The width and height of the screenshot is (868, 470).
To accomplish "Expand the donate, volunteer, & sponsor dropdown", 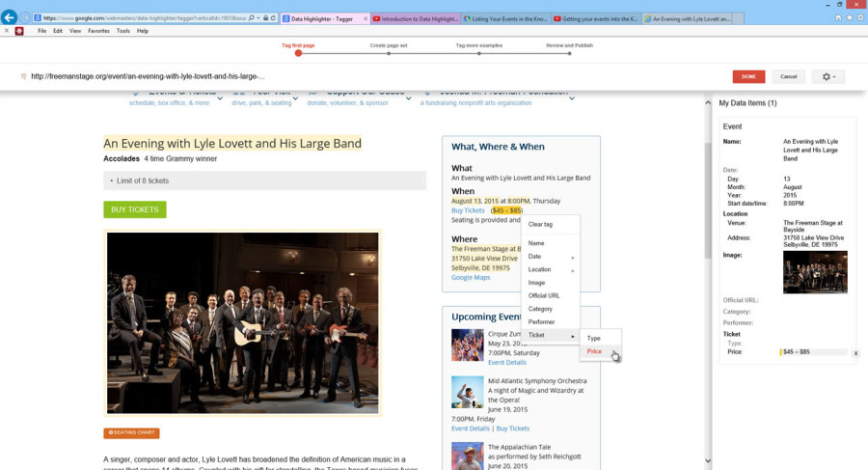I will 409,98.
